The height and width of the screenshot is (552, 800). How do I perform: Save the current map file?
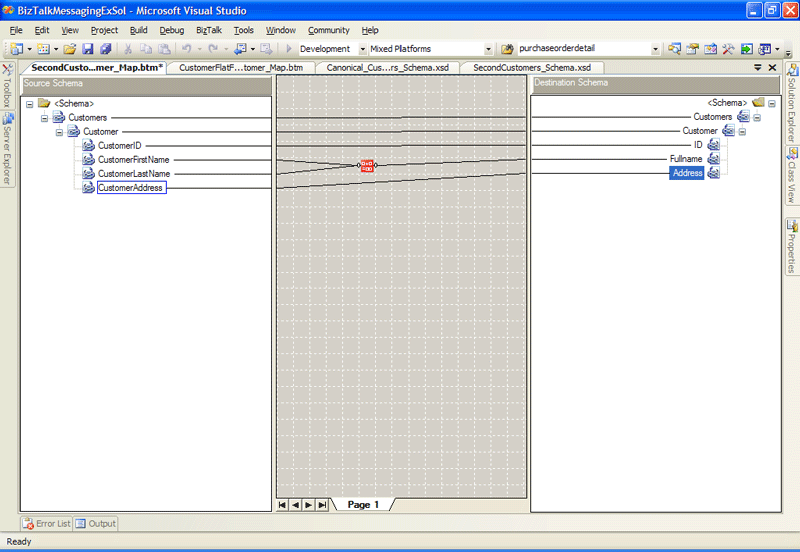[x=88, y=49]
